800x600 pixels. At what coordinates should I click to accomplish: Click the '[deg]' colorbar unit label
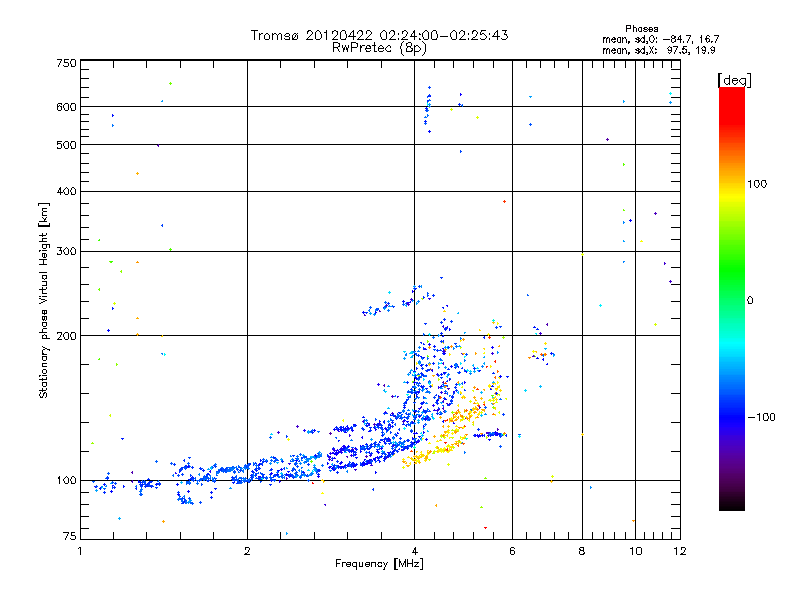[x=734, y=80]
